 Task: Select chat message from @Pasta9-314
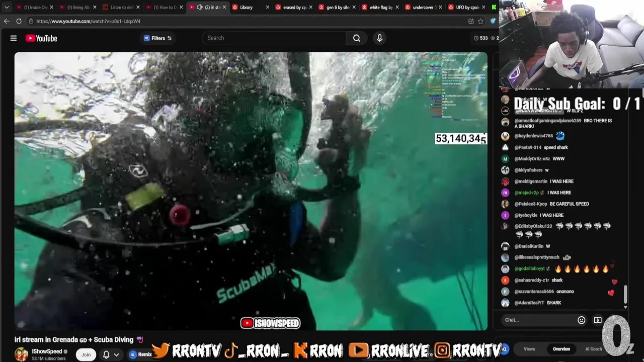tap(541, 147)
